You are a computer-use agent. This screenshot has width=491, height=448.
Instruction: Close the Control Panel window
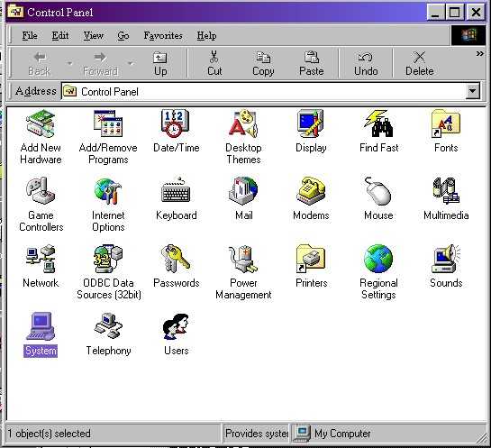[x=476, y=13]
